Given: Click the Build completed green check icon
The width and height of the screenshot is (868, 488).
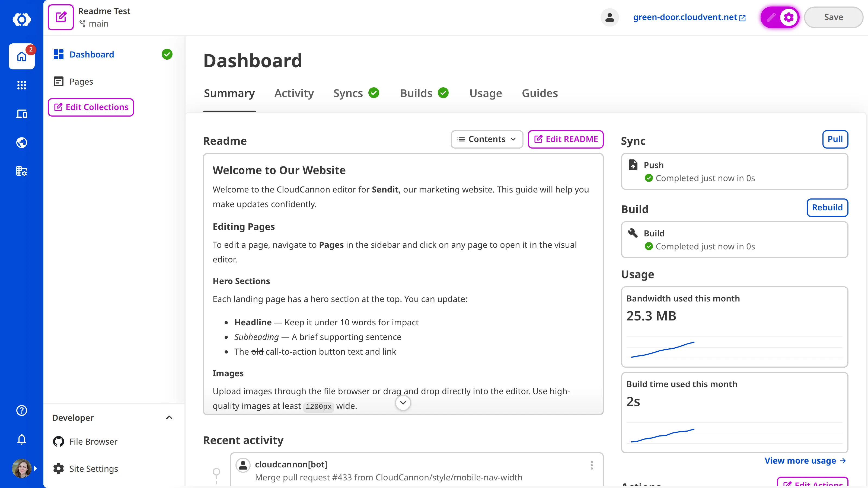Looking at the screenshot, I should click(649, 246).
